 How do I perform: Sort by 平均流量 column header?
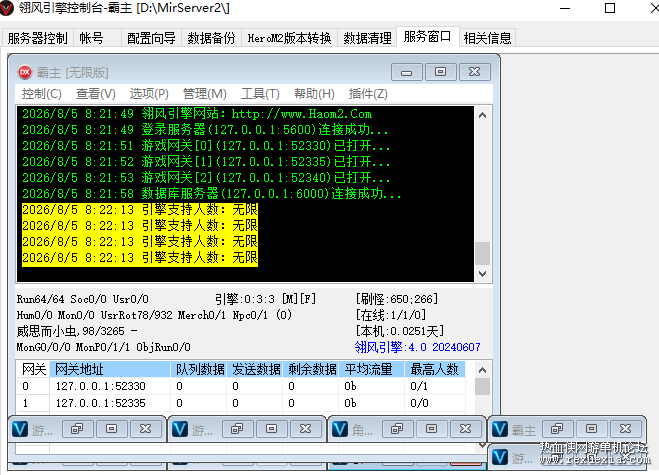[x=372, y=369]
